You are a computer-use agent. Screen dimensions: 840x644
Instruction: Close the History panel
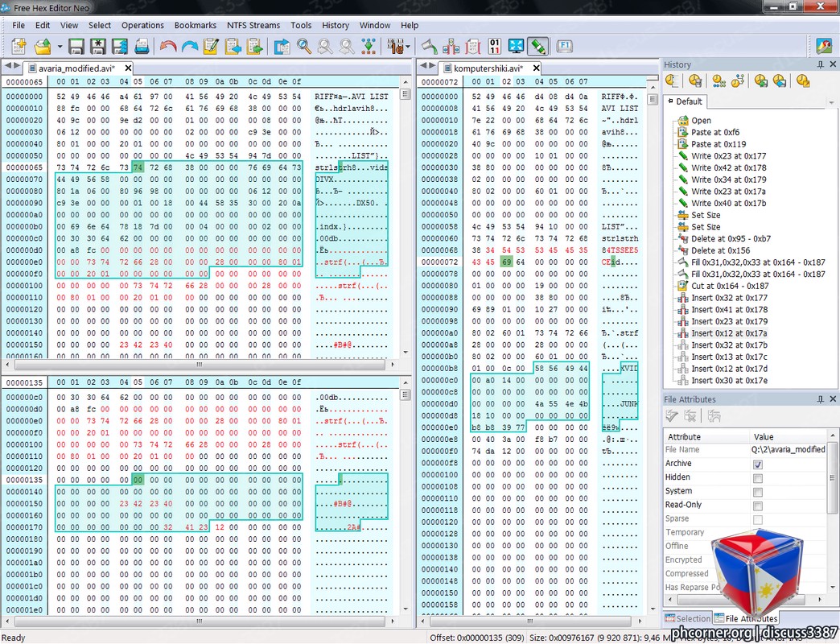(833, 64)
